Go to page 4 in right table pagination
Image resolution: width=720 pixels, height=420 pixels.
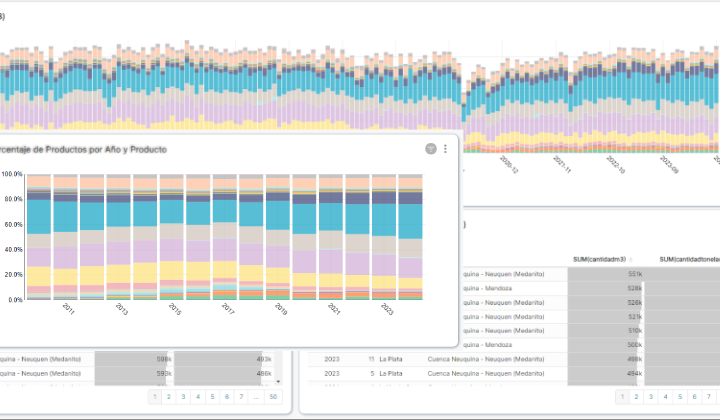[665, 397]
